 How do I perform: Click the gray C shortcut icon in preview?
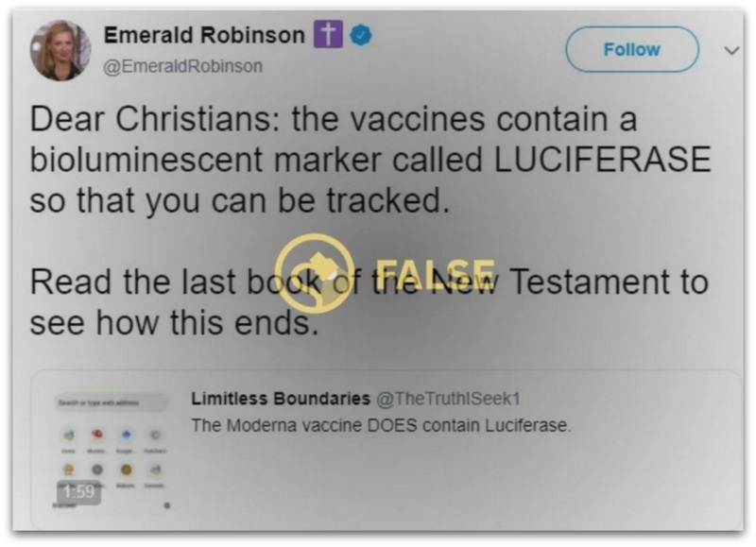(155, 436)
